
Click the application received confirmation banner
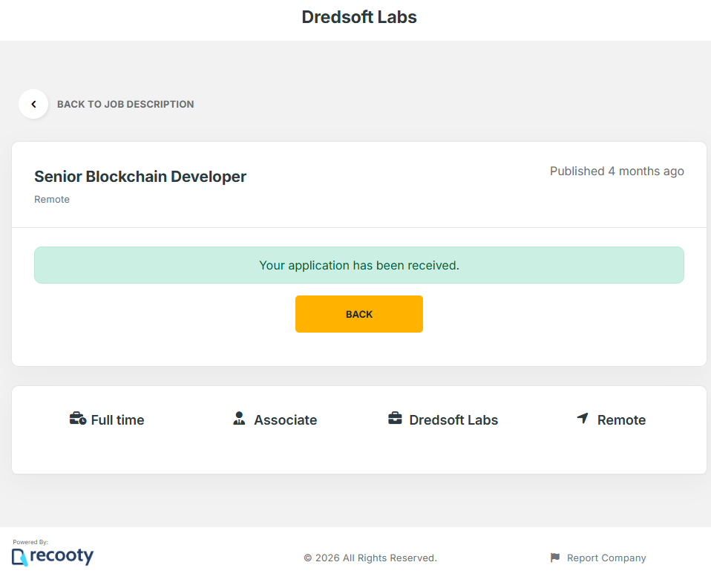pyautogui.click(x=359, y=265)
